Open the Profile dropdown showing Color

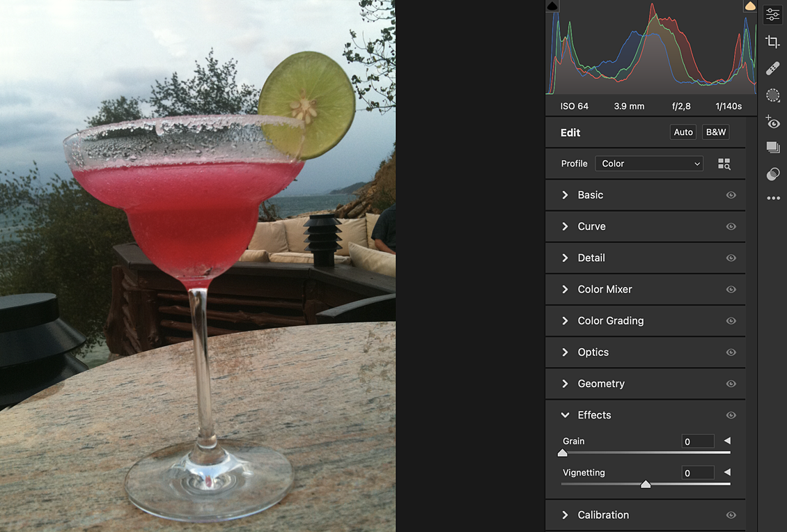click(650, 164)
